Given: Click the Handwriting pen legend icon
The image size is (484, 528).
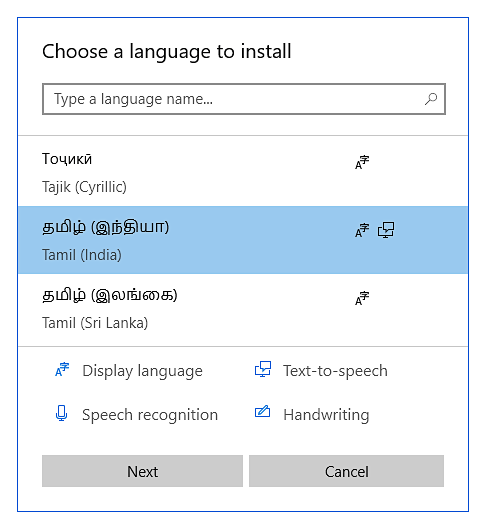Looking at the screenshot, I should [262, 411].
